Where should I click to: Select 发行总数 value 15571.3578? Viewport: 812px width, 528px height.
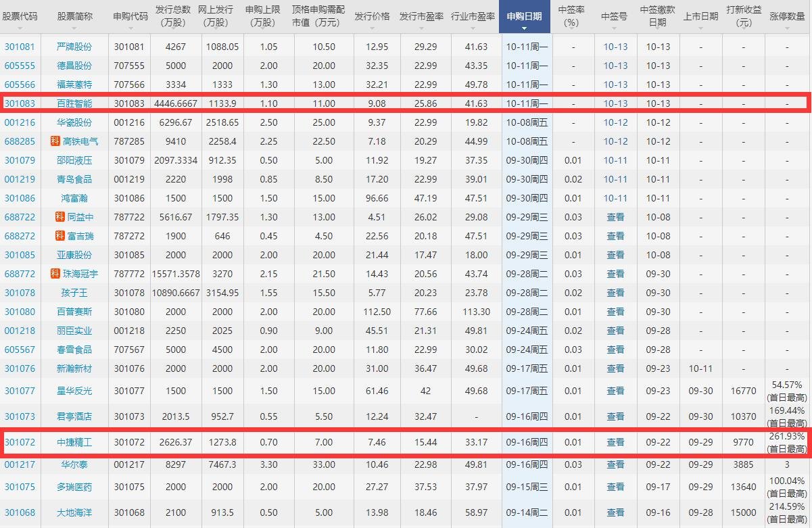click(x=176, y=274)
